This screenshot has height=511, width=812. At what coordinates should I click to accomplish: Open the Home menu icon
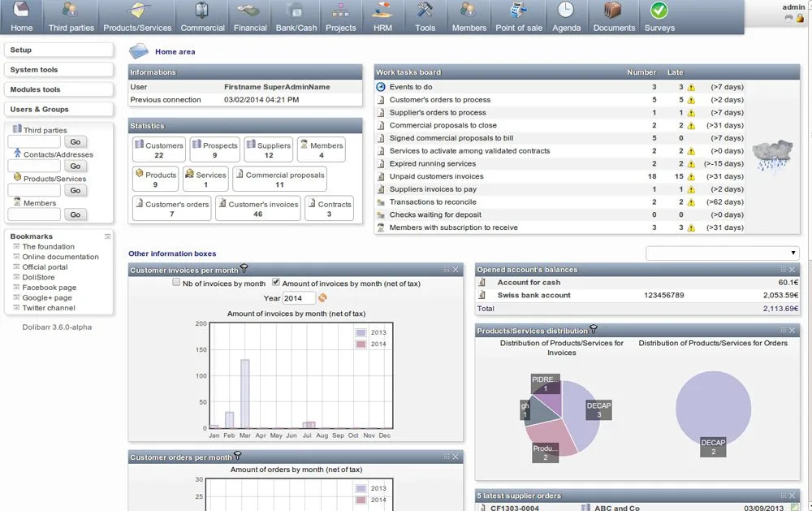(21, 9)
